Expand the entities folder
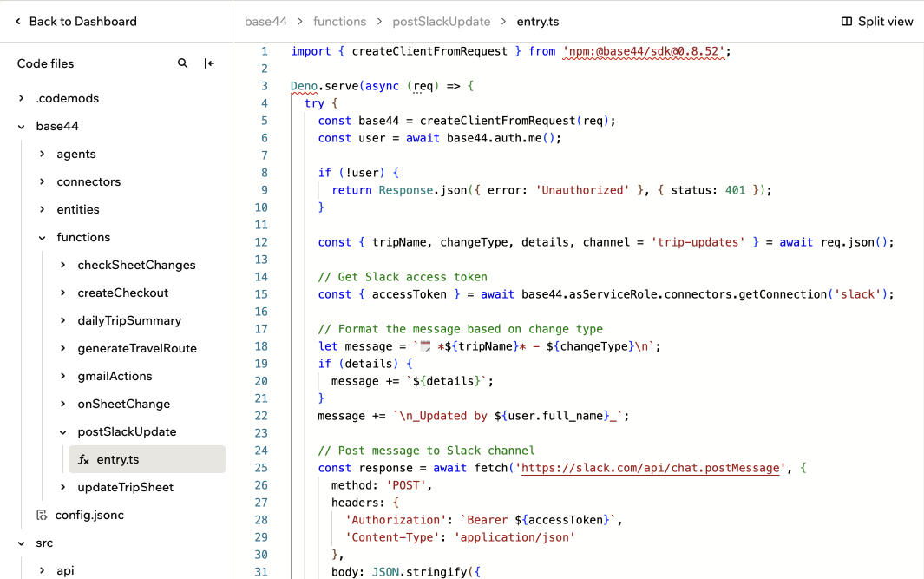Viewport: 924px width, 579px height. tap(42, 209)
